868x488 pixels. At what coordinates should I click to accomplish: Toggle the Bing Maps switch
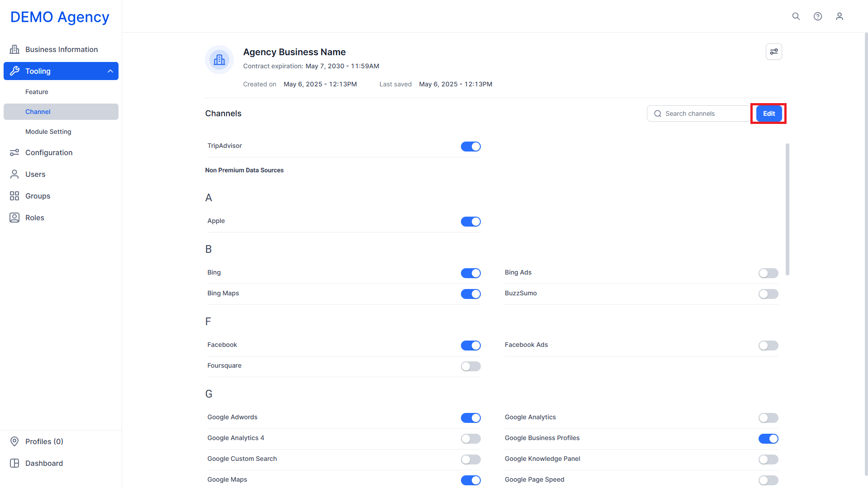(470, 294)
